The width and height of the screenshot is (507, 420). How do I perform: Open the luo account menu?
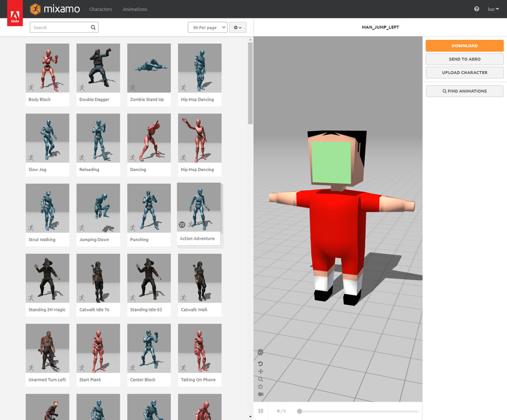(x=493, y=9)
